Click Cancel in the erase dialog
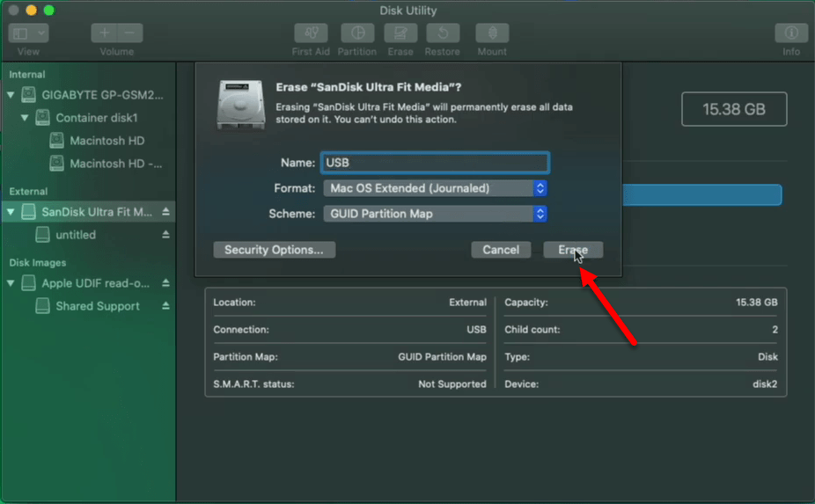 501,250
